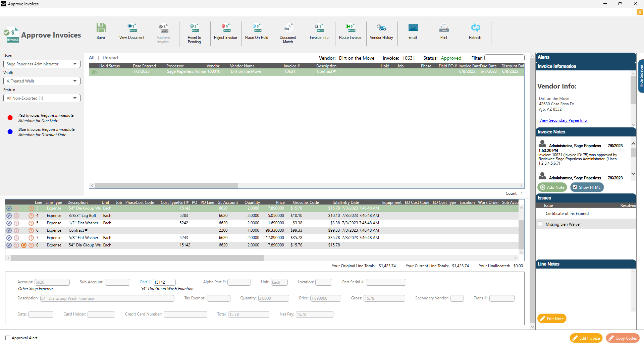Toggle the Show HTML checkbox
The width and height of the screenshot is (644, 346).
[x=575, y=187]
